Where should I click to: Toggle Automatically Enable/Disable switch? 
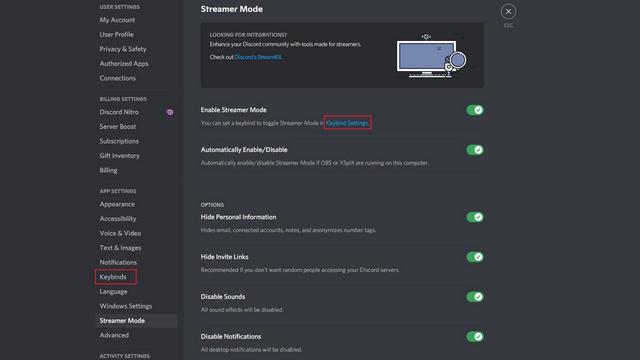475,150
